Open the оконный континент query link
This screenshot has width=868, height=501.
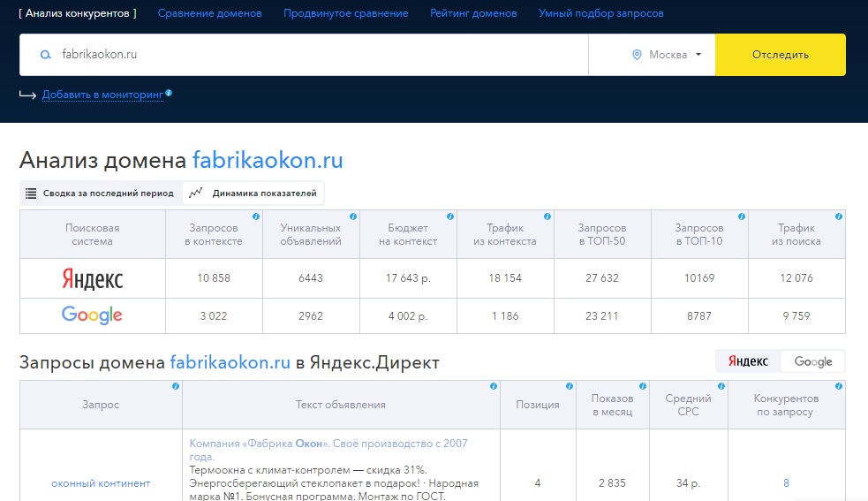point(101,483)
